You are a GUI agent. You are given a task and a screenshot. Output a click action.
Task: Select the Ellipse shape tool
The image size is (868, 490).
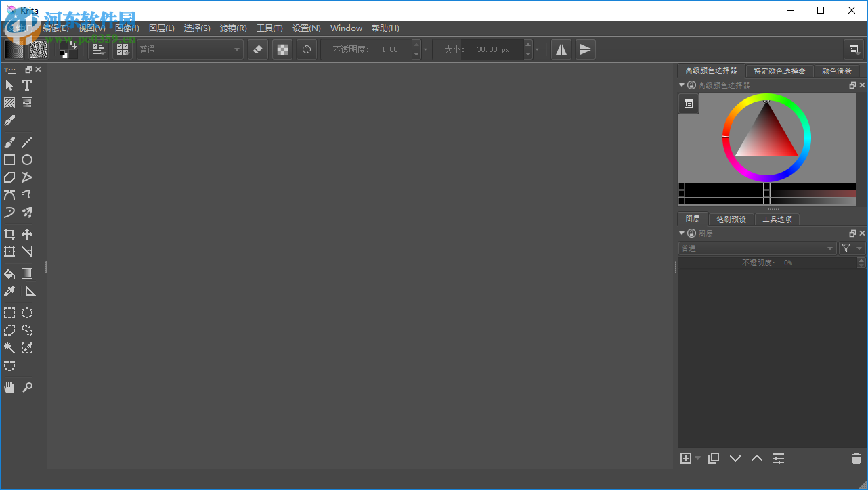(x=27, y=160)
